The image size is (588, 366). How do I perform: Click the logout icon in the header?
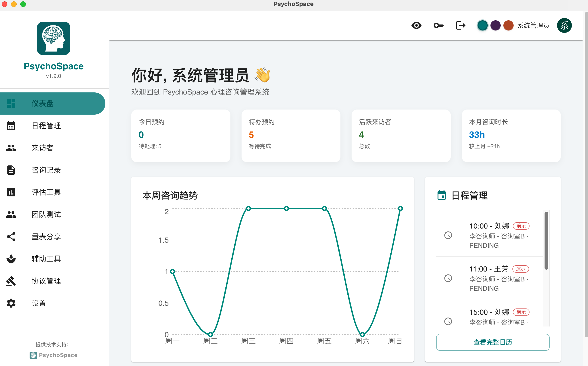click(x=460, y=25)
